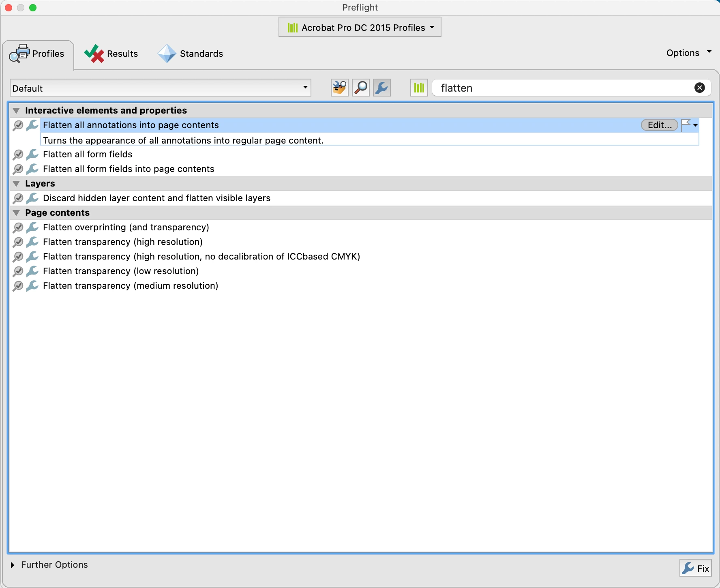Viewport: 720px width, 588px height.
Task: Click the Layers heading text
Action: click(x=40, y=183)
